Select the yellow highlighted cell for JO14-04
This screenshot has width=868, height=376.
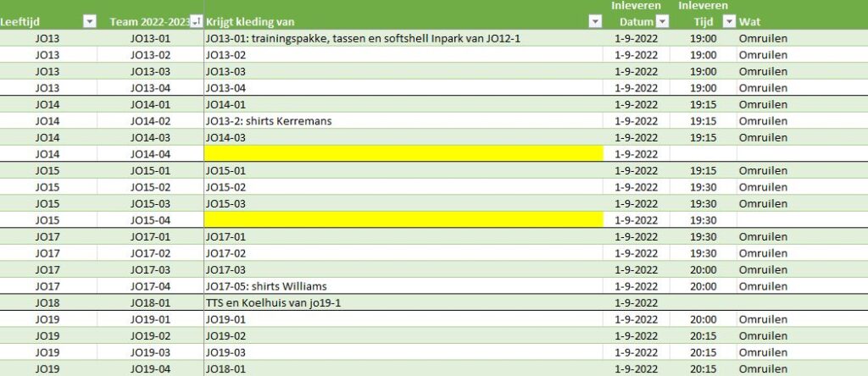point(403,154)
